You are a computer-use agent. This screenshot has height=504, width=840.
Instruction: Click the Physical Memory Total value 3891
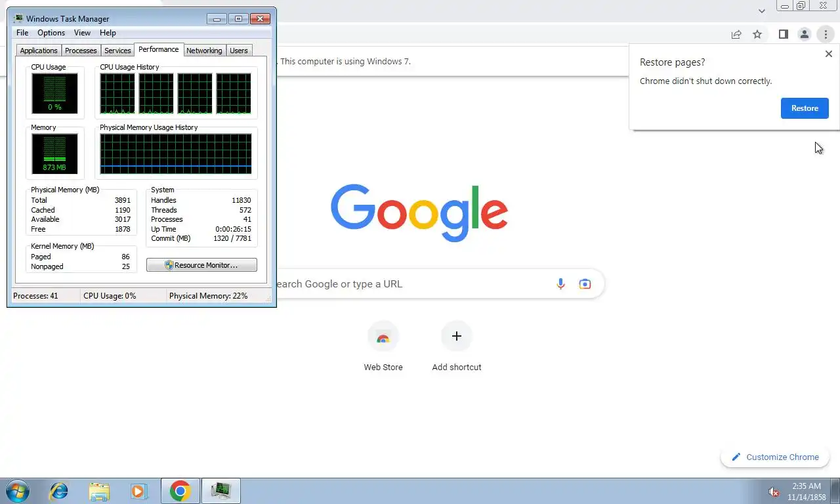[x=123, y=200]
